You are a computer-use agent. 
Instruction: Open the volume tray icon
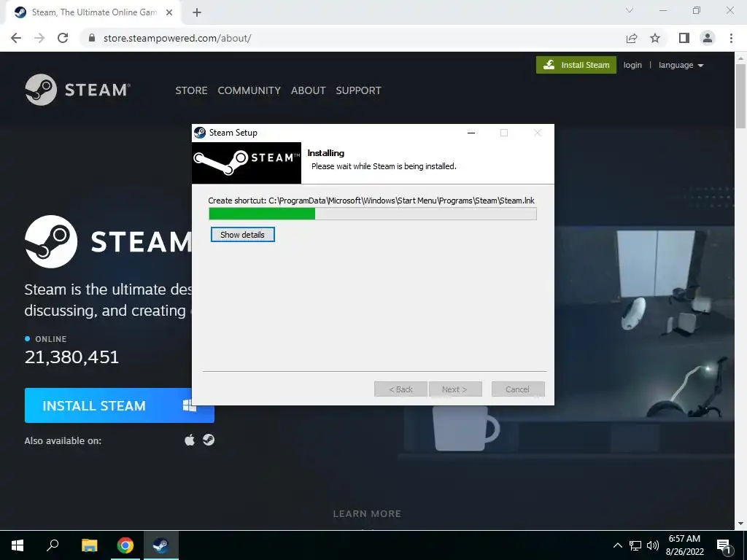tap(653, 545)
